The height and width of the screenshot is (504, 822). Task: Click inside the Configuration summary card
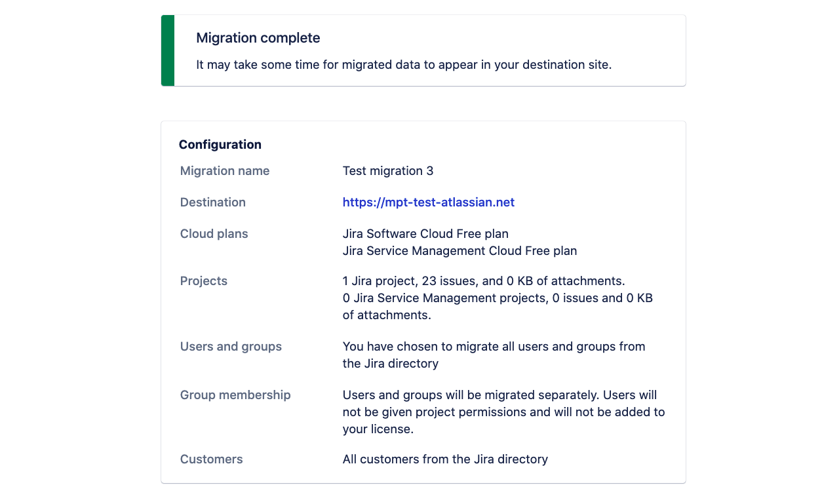[423, 301]
